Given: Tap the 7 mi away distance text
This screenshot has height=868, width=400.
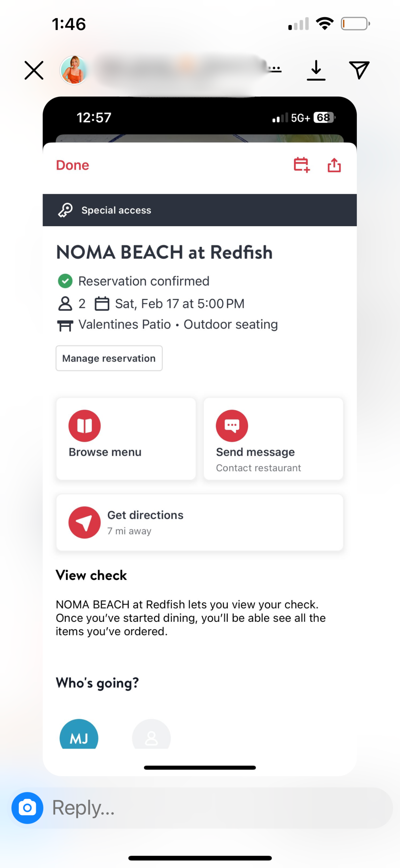Looking at the screenshot, I should (129, 531).
